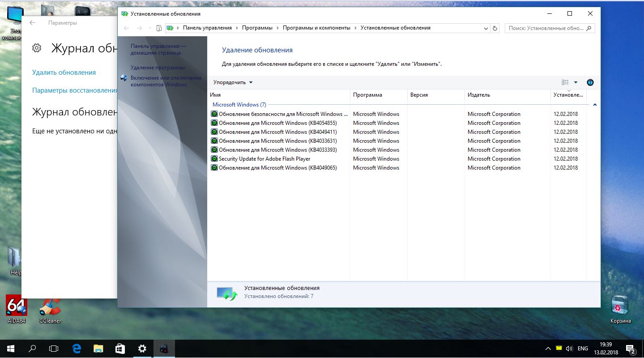Expand the address bar history dropdown
Viewport: 644px width, 358px height.
[486, 28]
